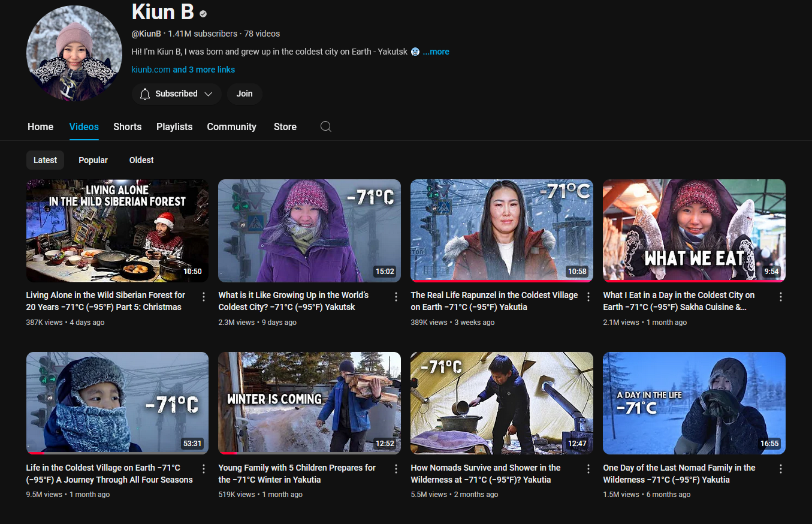Open options menu for Christmas Part 5 video
The image size is (812, 524).
pos(204,297)
